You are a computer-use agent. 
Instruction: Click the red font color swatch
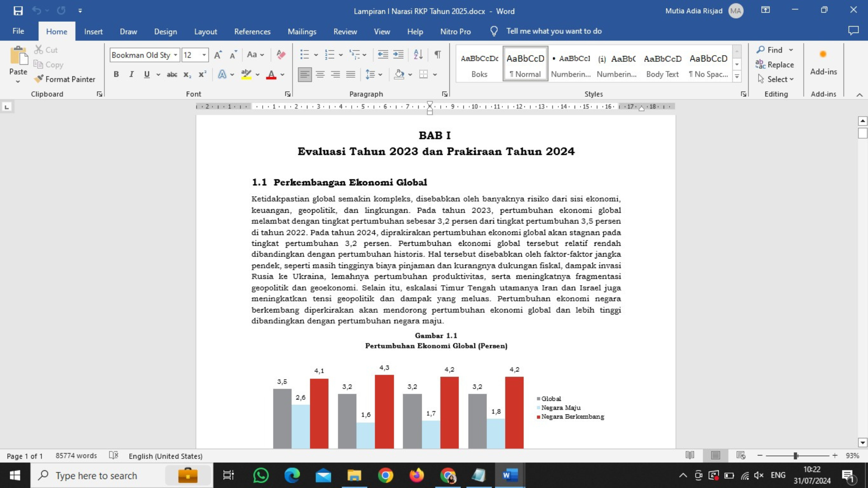(x=271, y=75)
